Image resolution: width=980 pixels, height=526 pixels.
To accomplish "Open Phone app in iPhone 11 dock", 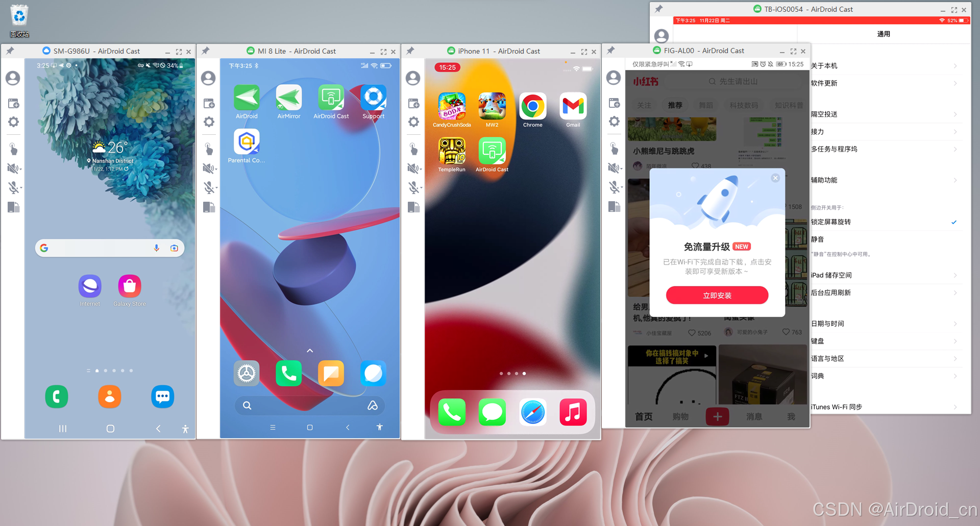I will tap(452, 412).
